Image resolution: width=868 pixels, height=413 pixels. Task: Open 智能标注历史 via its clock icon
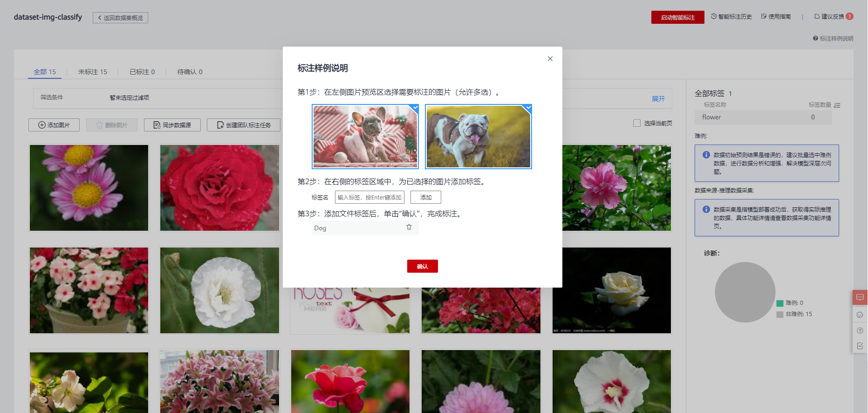(714, 16)
